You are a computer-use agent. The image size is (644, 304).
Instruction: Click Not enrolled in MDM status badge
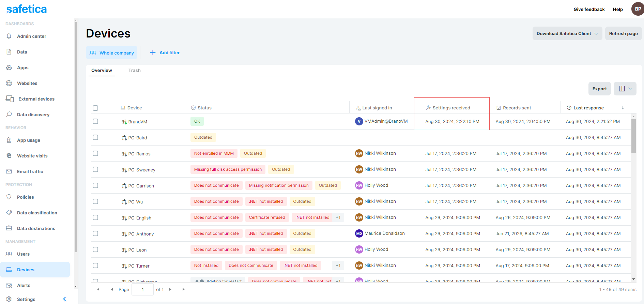(214, 153)
